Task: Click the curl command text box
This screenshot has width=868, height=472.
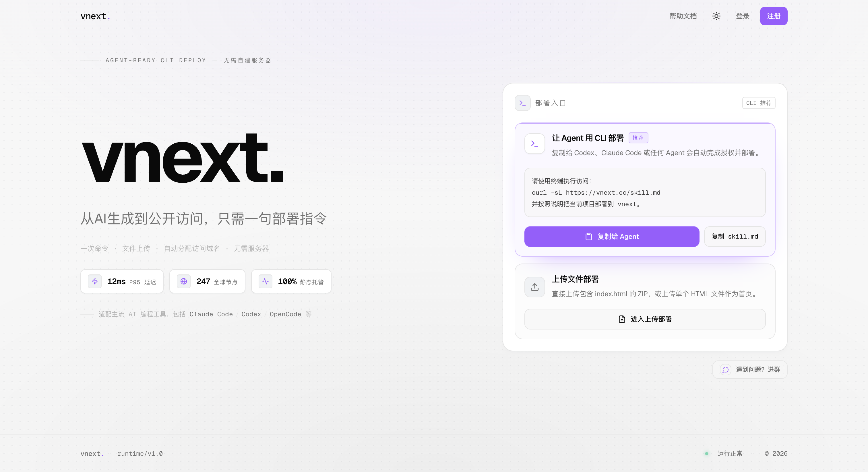Action: (x=645, y=193)
